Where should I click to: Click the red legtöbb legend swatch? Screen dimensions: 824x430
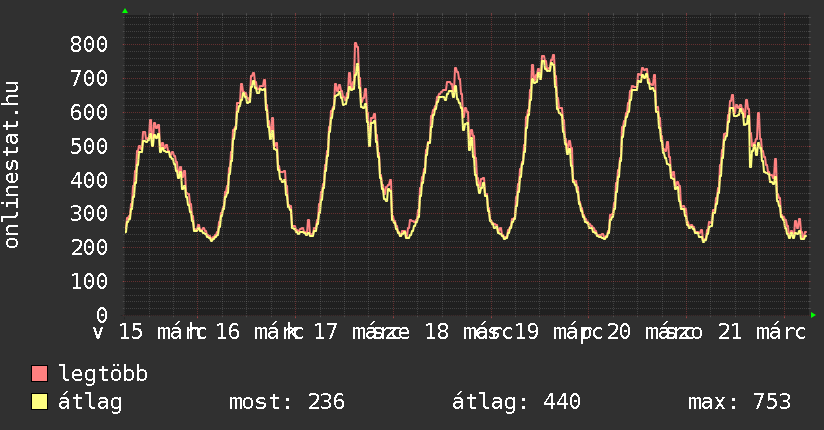(x=40, y=375)
